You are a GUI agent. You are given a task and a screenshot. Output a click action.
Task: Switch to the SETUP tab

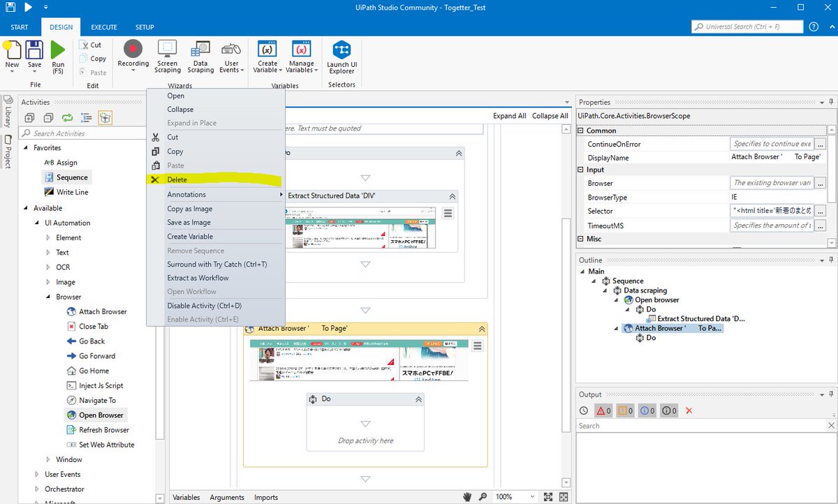(x=145, y=27)
